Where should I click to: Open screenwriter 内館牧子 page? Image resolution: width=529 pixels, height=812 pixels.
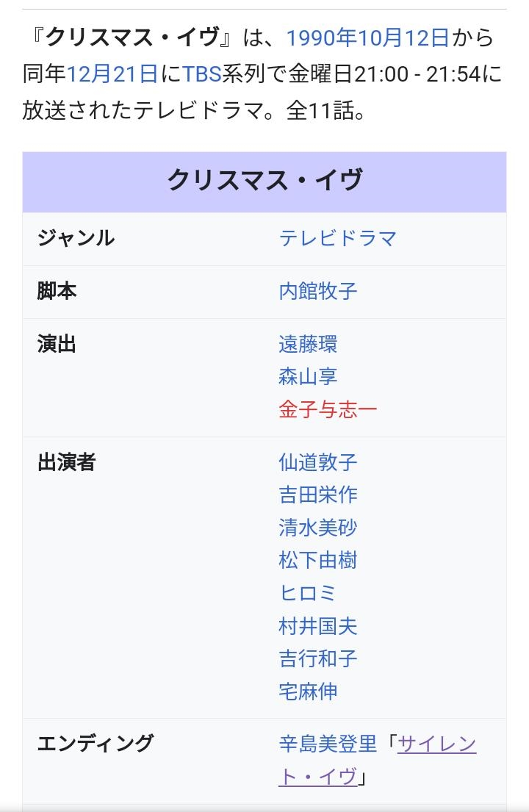(318, 291)
